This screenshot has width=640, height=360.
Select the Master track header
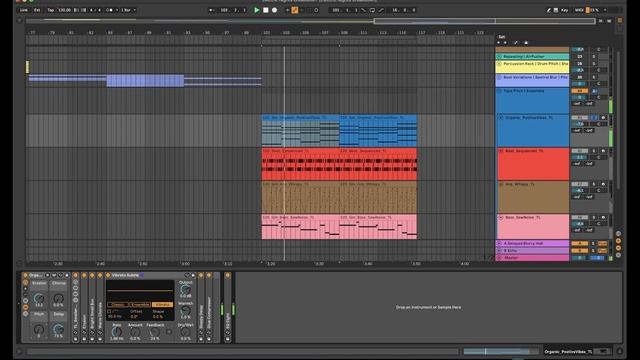pos(532,258)
